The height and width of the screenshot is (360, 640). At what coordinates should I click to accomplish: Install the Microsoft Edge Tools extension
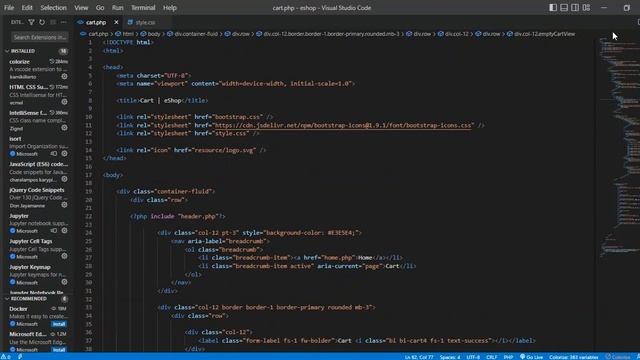click(x=59, y=350)
